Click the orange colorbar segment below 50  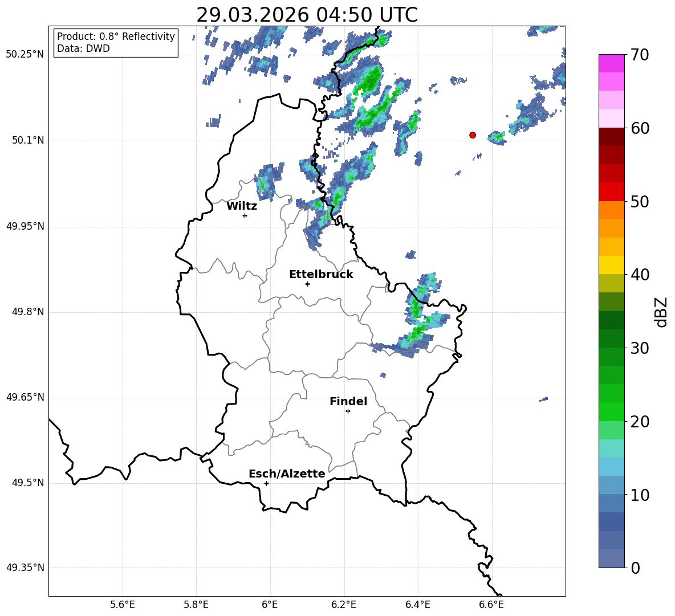pyautogui.click(x=611, y=210)
